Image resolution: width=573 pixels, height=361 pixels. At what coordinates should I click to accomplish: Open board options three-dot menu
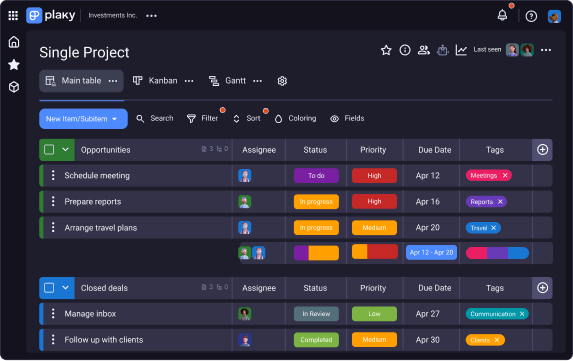[x=546, y=50]
